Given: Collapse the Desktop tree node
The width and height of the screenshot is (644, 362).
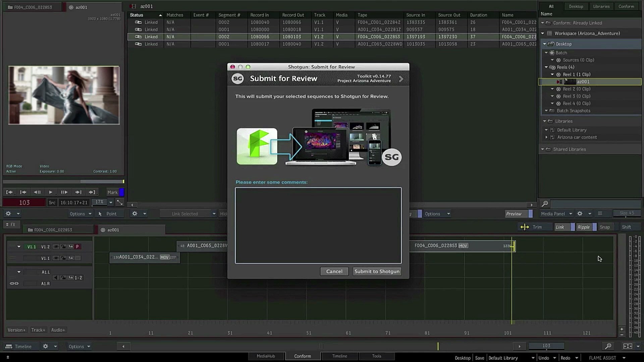Looking at the screenshot, I should [x=545, y=44].
